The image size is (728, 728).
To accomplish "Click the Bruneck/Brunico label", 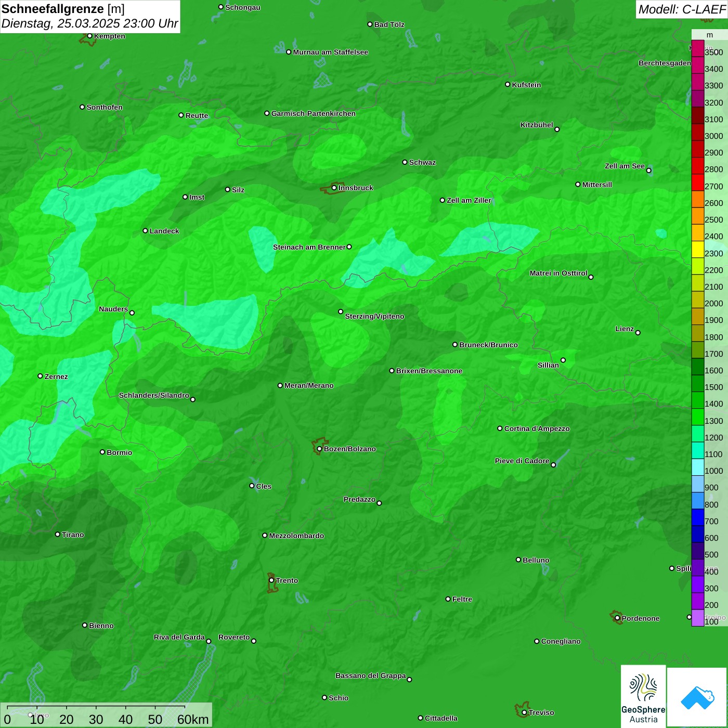I will coord(488,345).
